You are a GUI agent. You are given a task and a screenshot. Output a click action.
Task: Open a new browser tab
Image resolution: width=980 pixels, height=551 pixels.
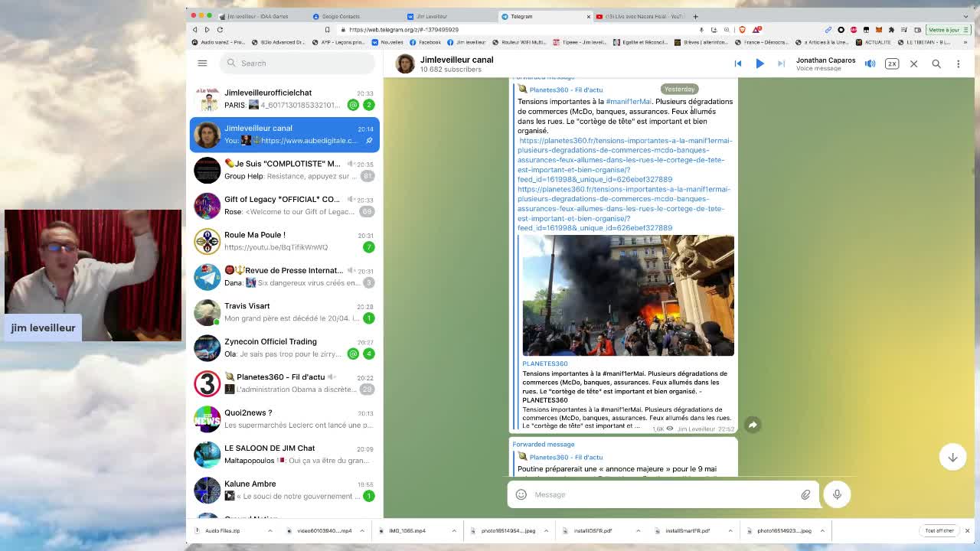pyautogui.click(x=695, y=16)
